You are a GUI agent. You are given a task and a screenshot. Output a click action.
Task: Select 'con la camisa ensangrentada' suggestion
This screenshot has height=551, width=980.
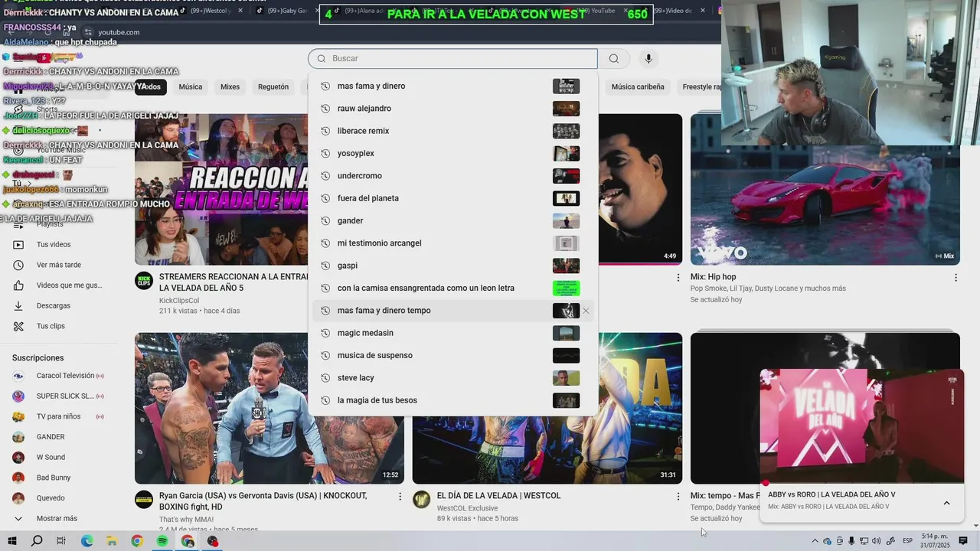tap(452, 289)
